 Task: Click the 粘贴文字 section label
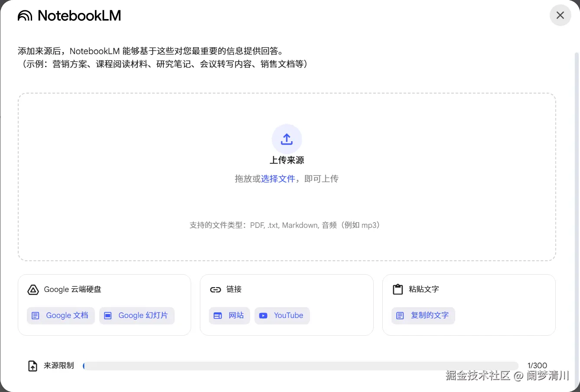(x=424, y=289)
